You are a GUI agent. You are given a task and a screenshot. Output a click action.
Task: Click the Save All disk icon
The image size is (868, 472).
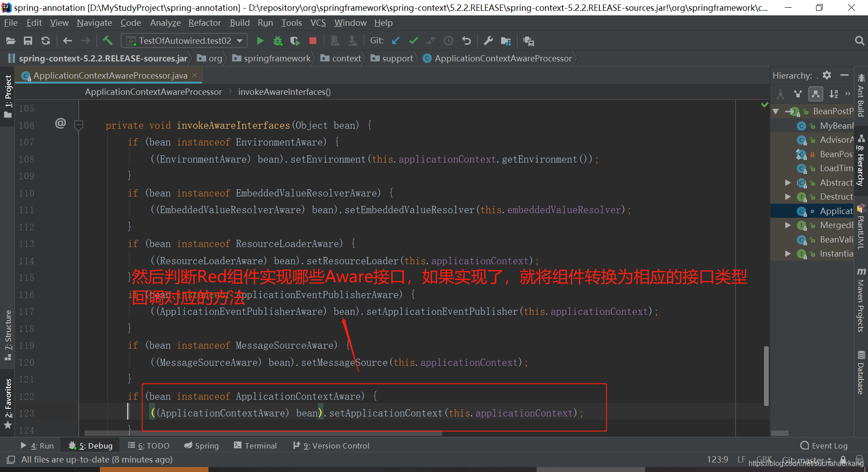click(x=28, y=41)
